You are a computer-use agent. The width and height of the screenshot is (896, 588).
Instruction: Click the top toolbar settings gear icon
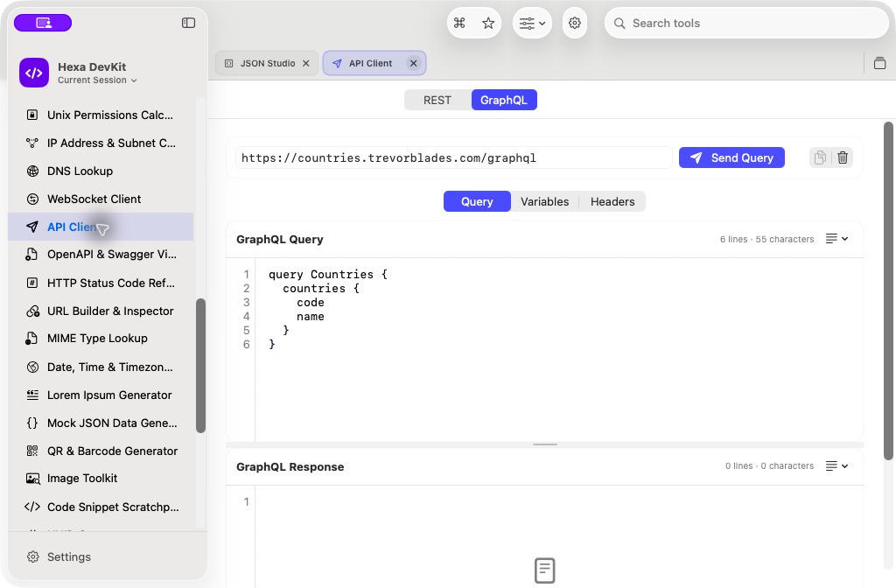click(x=575, y=23)
